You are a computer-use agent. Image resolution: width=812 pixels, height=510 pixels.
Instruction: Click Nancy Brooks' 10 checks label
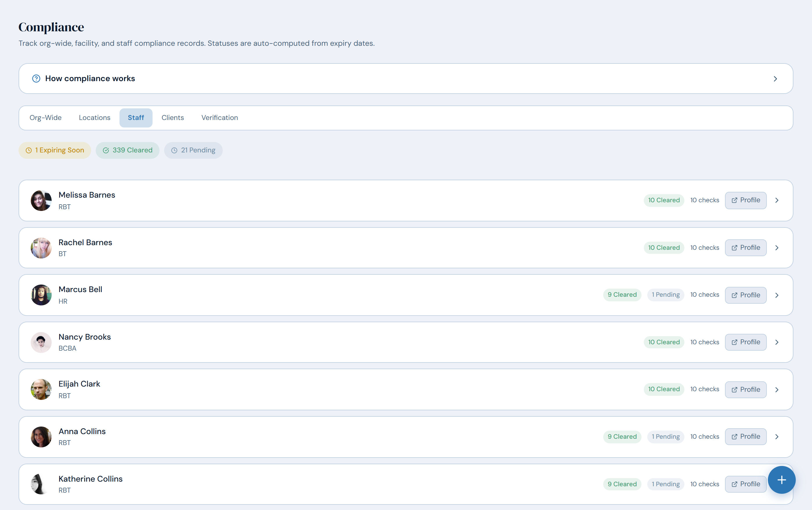(705, 342)
